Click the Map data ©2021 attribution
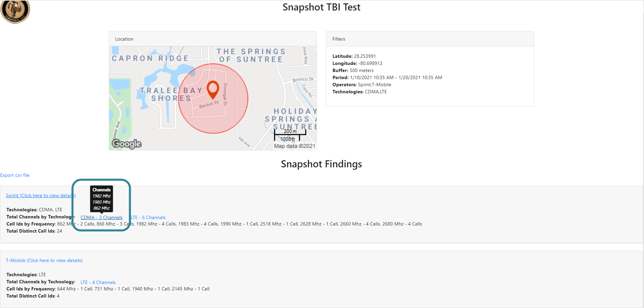The image size is (644, 308). [x=294, y=146]
